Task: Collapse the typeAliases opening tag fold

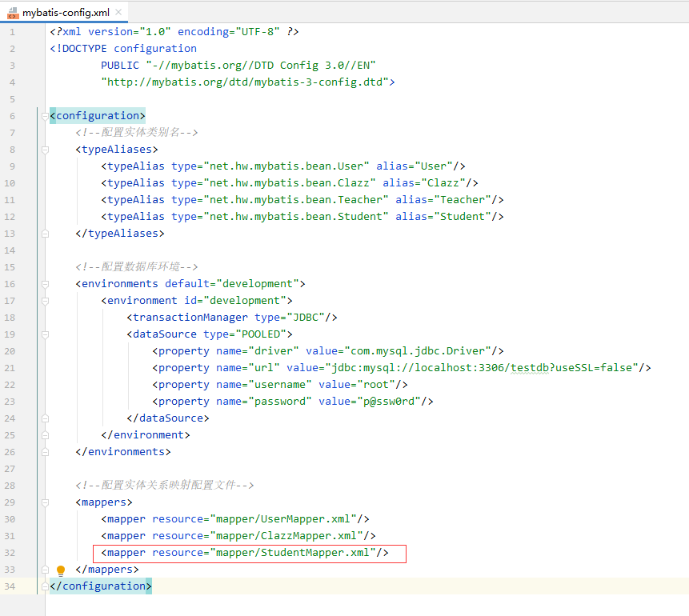Action: (45, 150)
